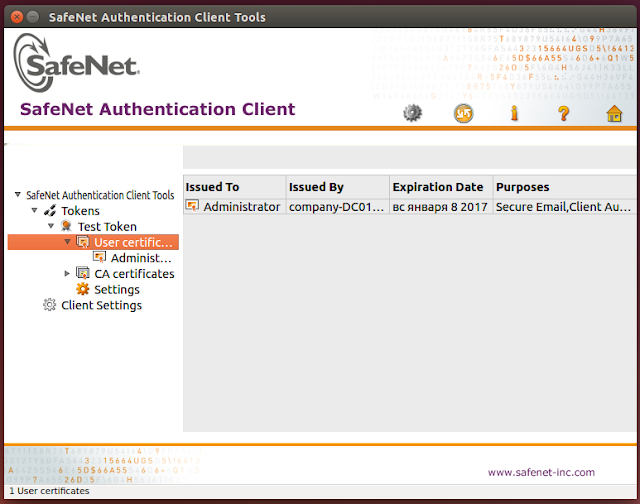Open www.safenet-inc.com link
Image resolution: width=640 pixels, height=504 pixels.
click(541, 472)
